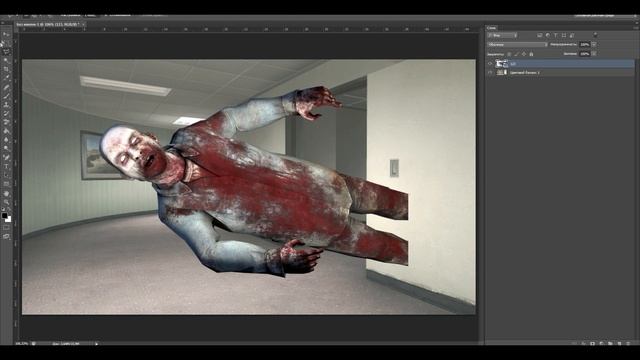Select the Quick Selection tool

tap(6, 60)
